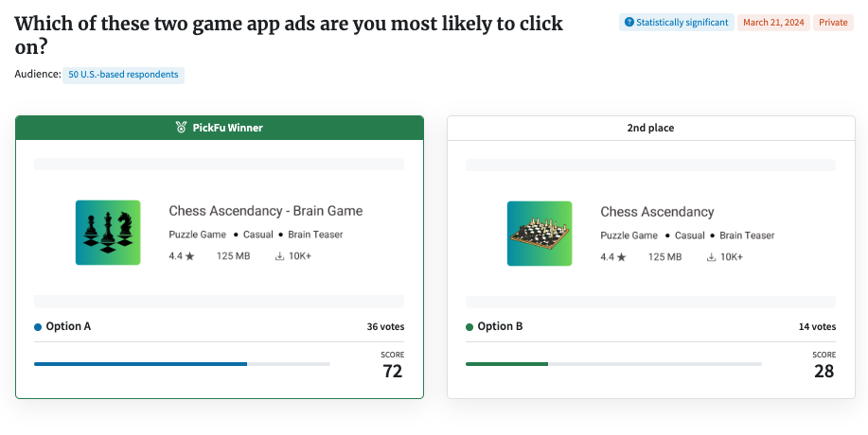Viewport: 868px width, 435px height.
Task: Click the 2nd place header tab
Action: 650,128
